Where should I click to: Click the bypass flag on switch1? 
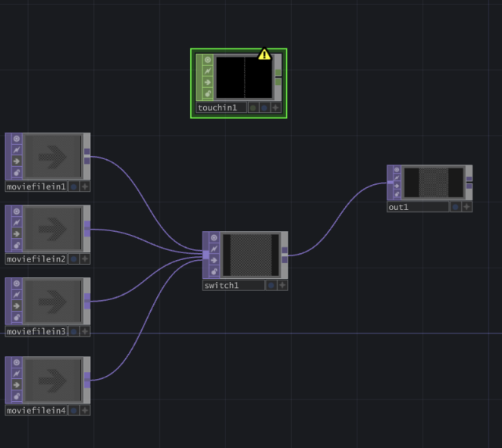pos(215,249)
